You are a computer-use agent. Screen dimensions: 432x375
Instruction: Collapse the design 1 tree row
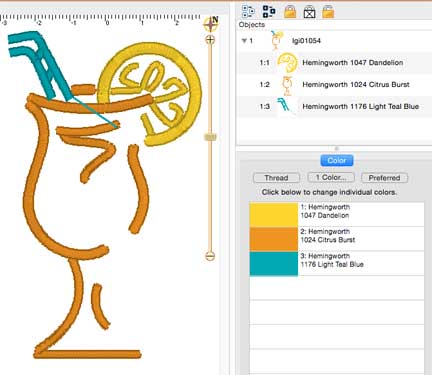pos(244,41)
